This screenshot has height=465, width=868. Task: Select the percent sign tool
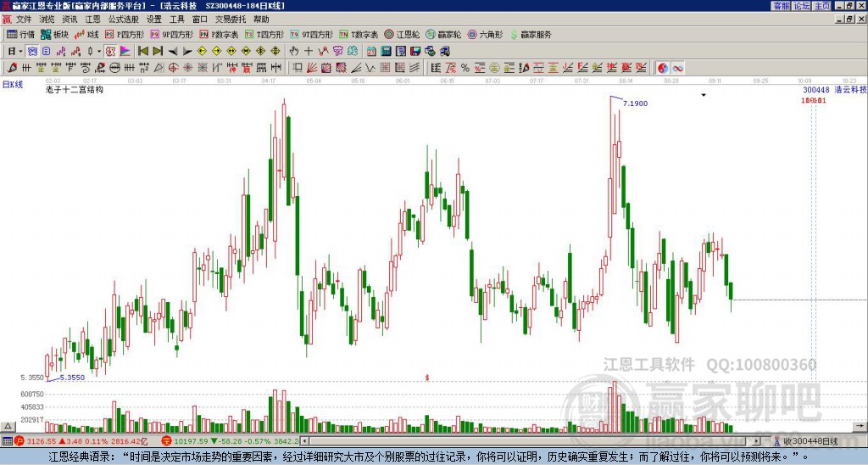[x=465, y=68]
